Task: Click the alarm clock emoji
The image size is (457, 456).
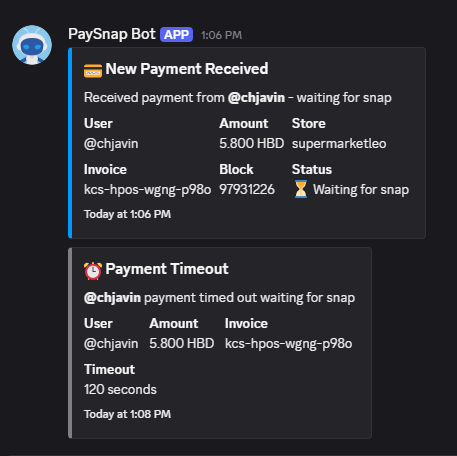Action: [x=93, y=271]
